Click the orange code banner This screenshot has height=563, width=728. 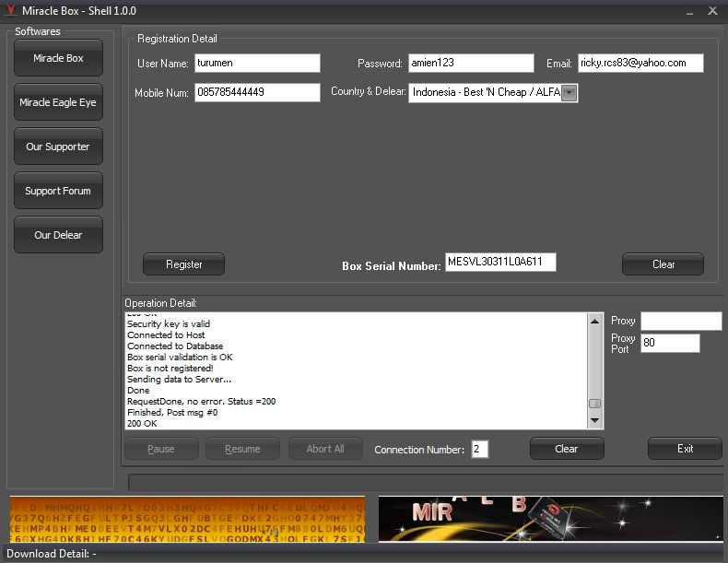[187, 519]
